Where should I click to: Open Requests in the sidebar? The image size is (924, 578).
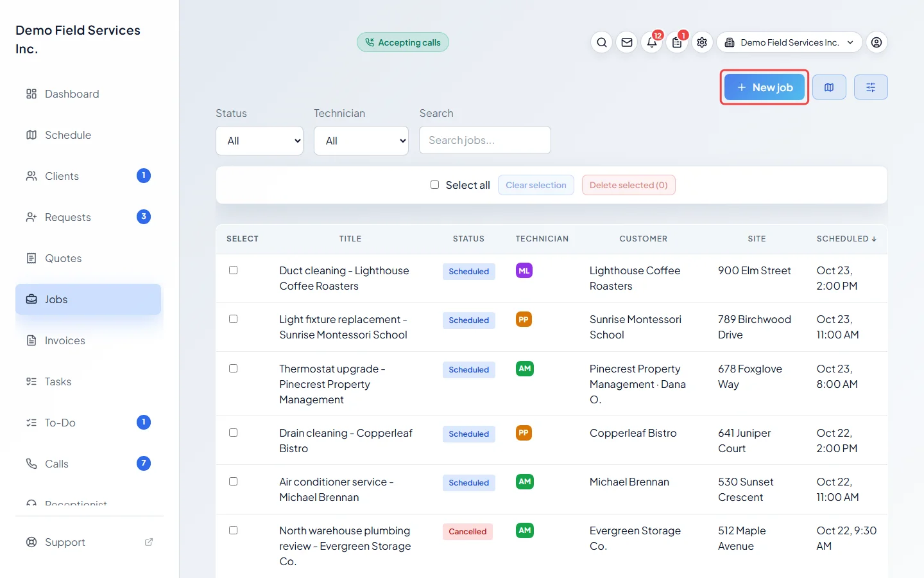pyautogui.click(x=89, y=217)
